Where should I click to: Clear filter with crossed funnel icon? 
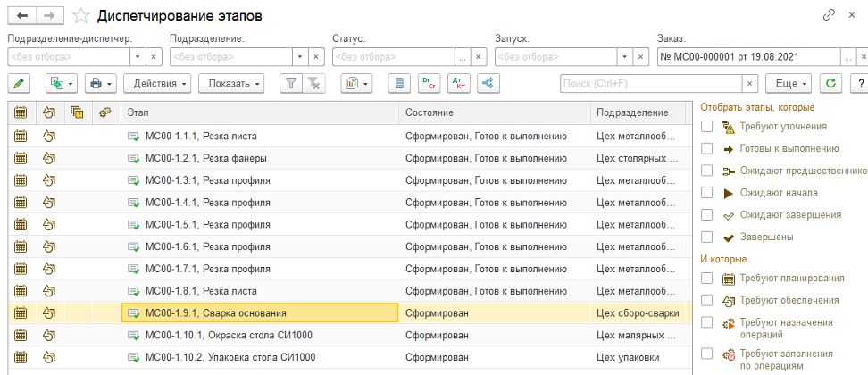[313, 84]
